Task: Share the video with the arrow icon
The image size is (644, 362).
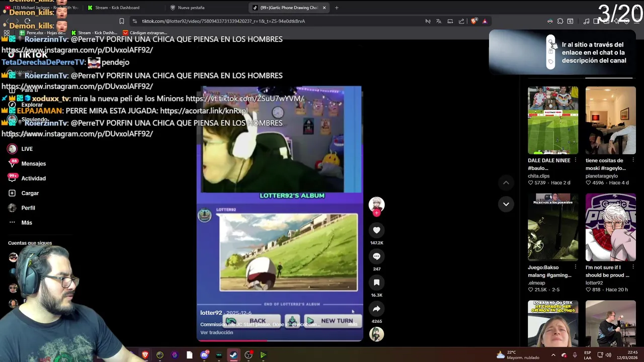Action: pyautogui.click(x=376, y=309)
